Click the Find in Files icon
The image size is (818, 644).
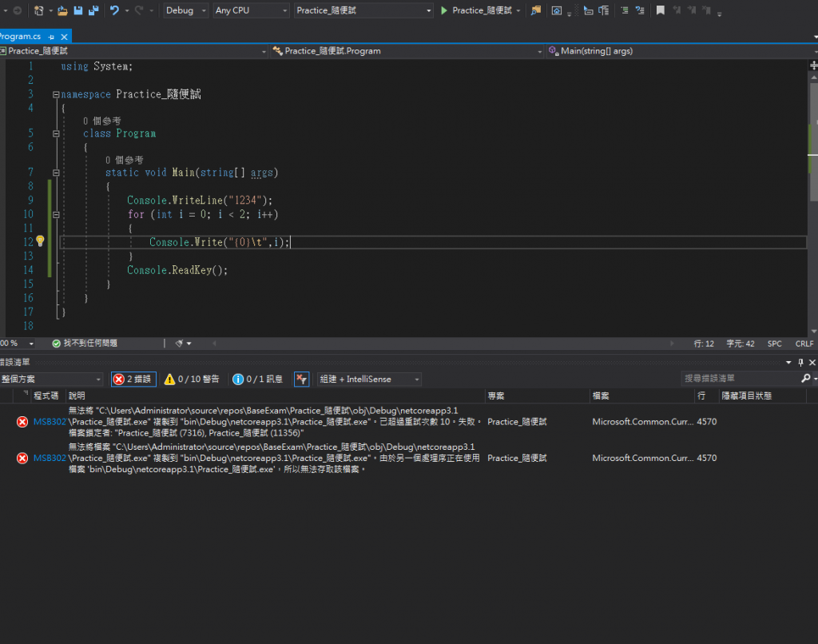[535, 10]
